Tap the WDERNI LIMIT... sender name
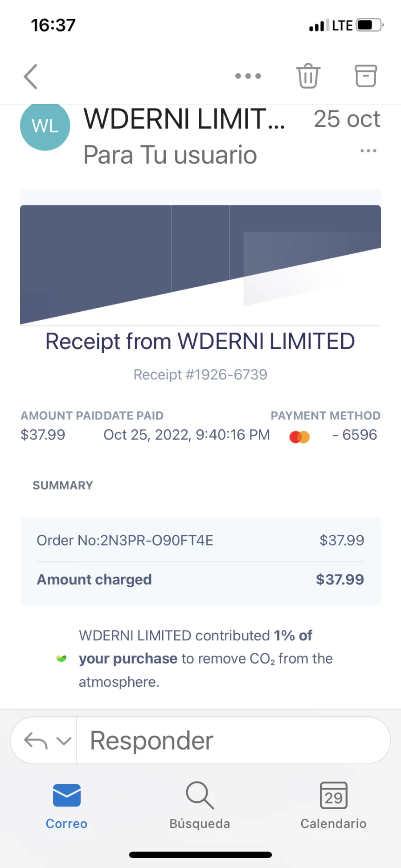This screenshot has width=401, height=868. pos(184,119)
